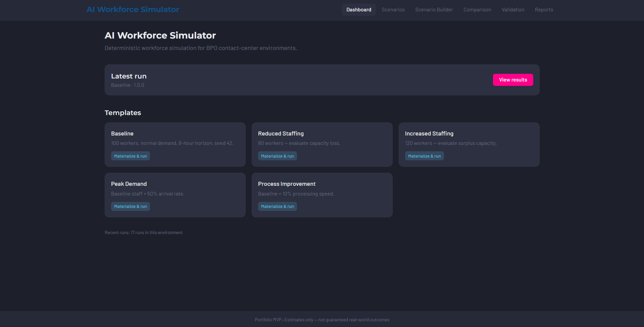This screenshot has height=327, width=644.
Task: Click the 'Baseline · 1.0.0' run label
Action: pyautogui.click(x=128, y=85)
